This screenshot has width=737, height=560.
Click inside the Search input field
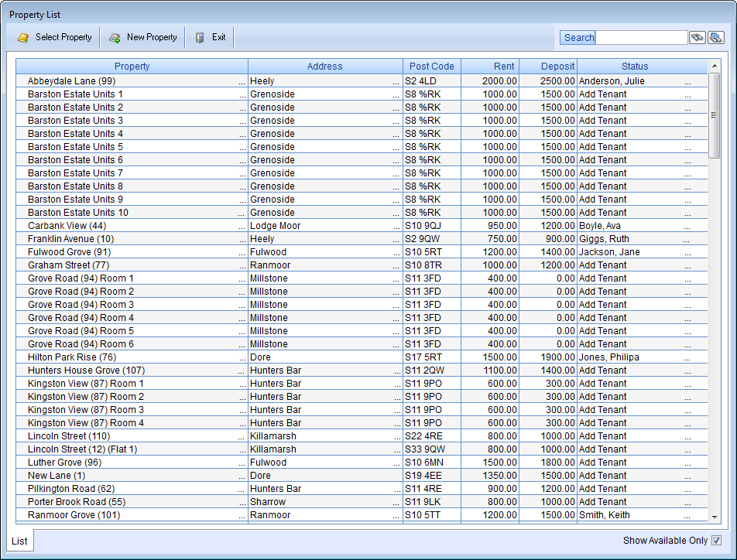tap(641, 38)
